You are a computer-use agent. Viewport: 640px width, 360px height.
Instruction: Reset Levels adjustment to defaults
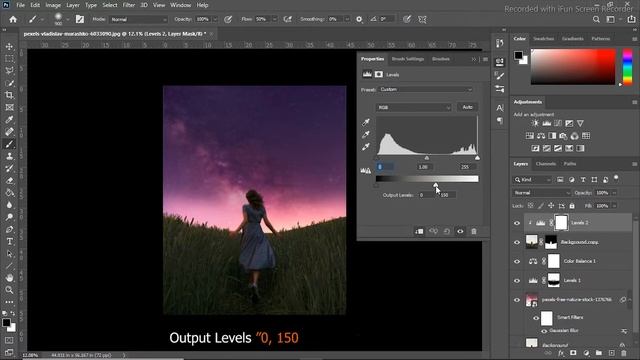click(x=447, y=231)
